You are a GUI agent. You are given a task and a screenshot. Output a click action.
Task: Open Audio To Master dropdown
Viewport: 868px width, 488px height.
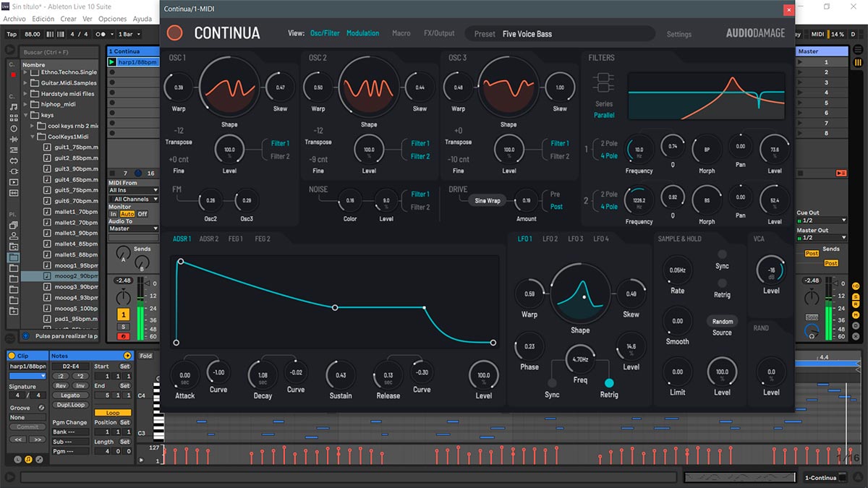pyautogui.click(x=133, y=228)
